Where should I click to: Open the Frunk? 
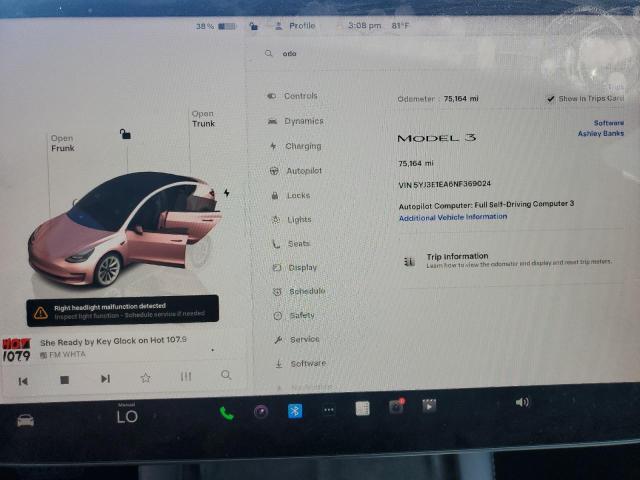(x=62, y=144)
